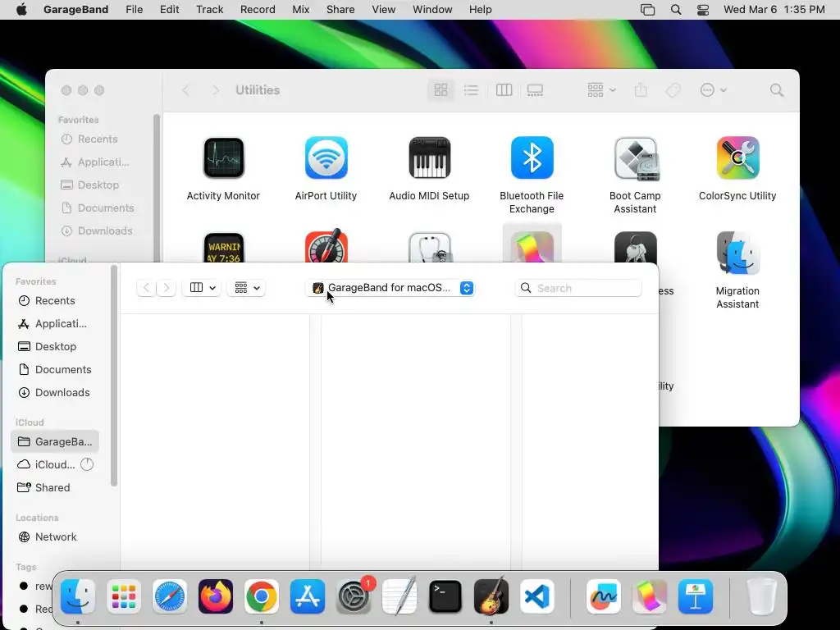Switch Utilities window to column view

(504, 90)
